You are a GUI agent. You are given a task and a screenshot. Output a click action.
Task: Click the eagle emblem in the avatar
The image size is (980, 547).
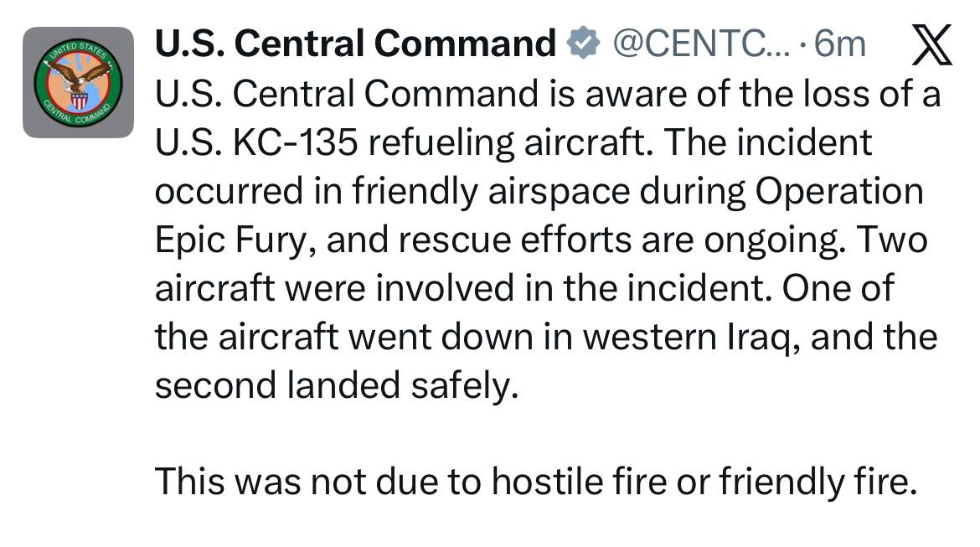pos(78,82)
